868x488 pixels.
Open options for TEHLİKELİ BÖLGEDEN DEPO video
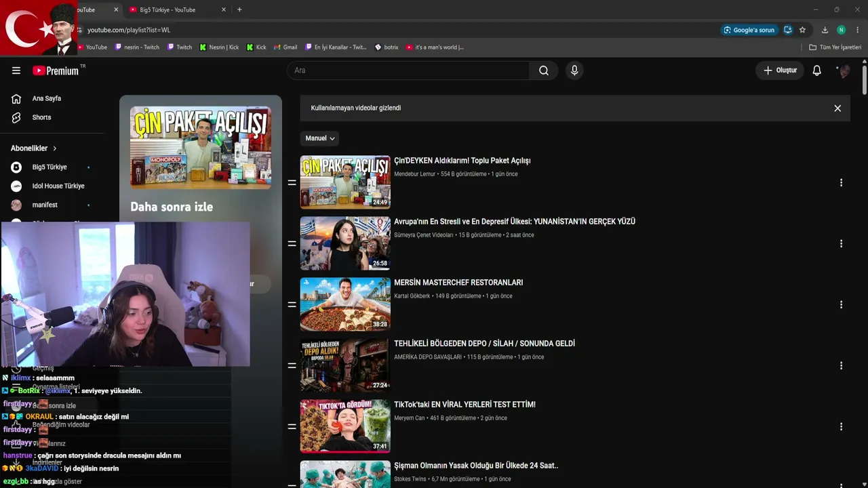coord(841,365)
